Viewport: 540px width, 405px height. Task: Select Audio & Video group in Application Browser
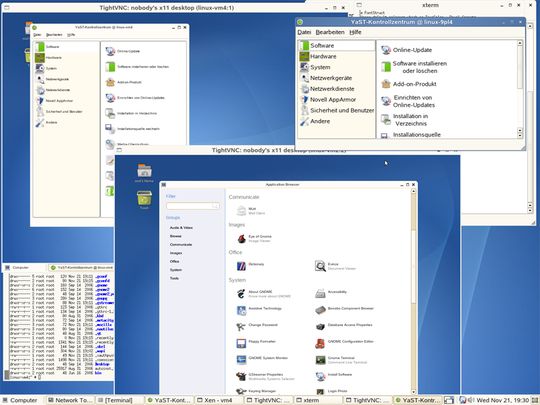click(x=181, y=228)
